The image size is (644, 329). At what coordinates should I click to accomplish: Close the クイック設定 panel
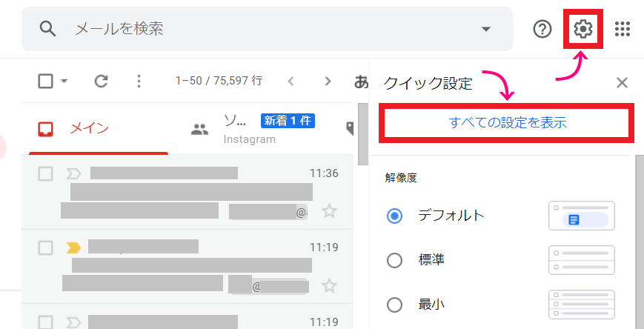[622, 83]
